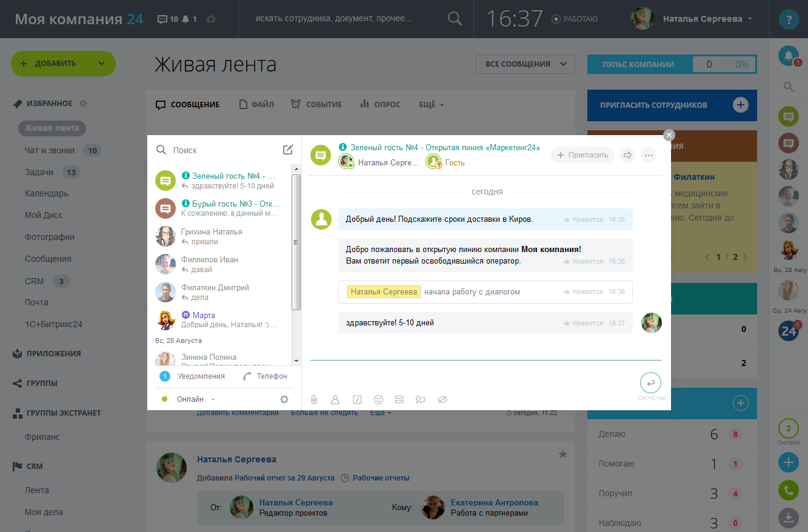The height and width of the screenshot is (532, 808).
Task: Click the green phone call icon
Action: pos(788,490)
